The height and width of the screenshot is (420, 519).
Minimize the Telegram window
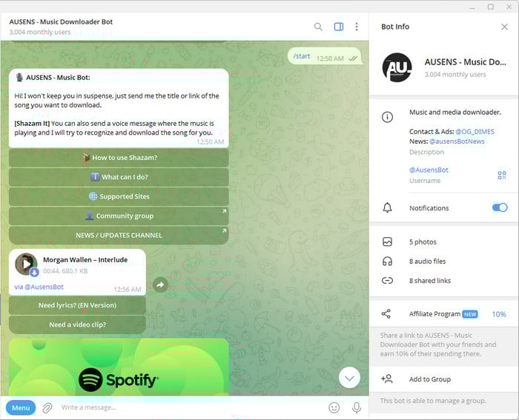[x=472, y=7]
